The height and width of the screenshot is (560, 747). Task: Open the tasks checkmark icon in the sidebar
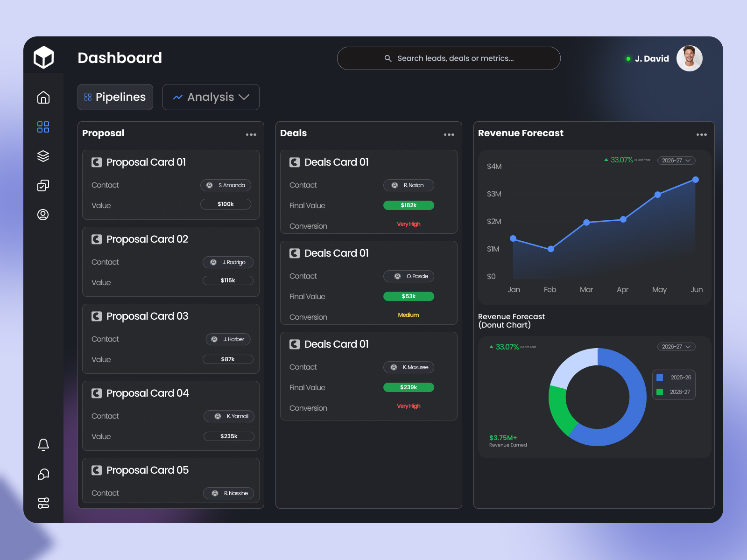coord(43,185)
